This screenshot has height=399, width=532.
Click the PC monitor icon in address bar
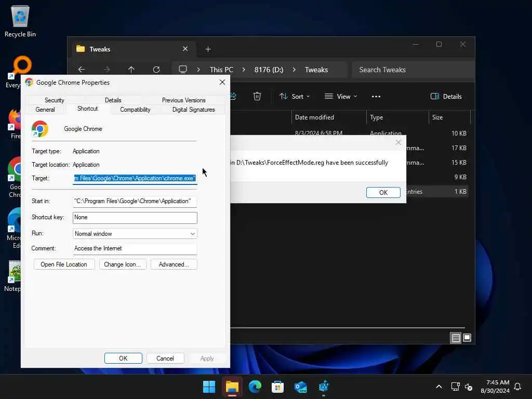(x=183, y=70)
